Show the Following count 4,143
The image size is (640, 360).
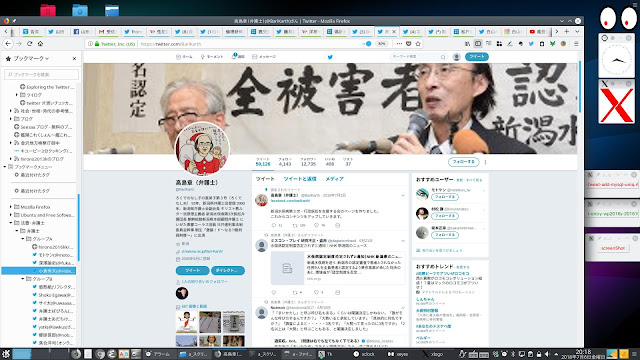(285, 162)
